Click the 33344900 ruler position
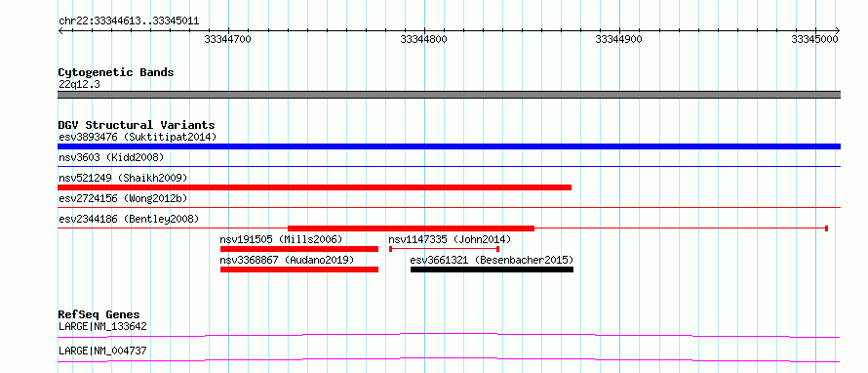 tap(619, 39)
